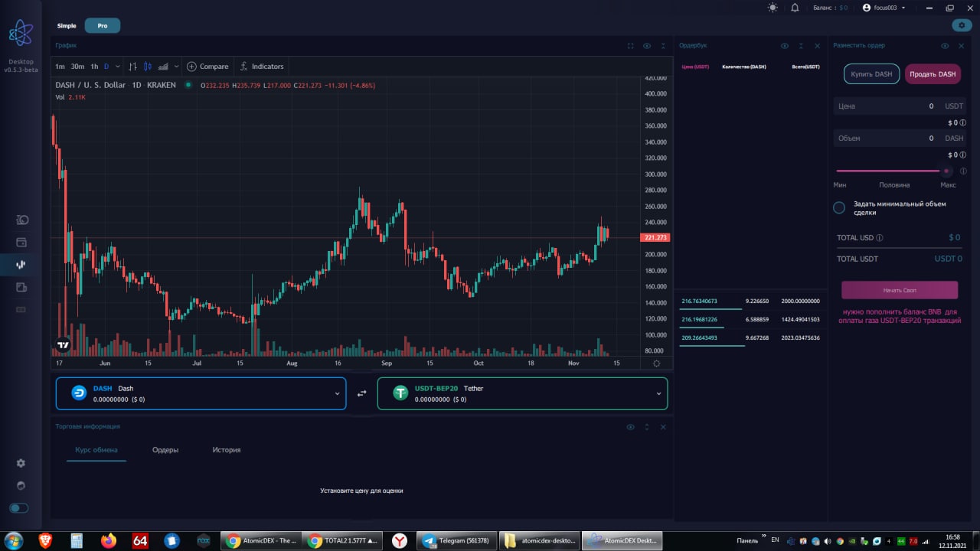The width and height of the screenshot is (980, 551).
Task: Toggle Торговая информация visibility eye
Action: click(630, 427)
